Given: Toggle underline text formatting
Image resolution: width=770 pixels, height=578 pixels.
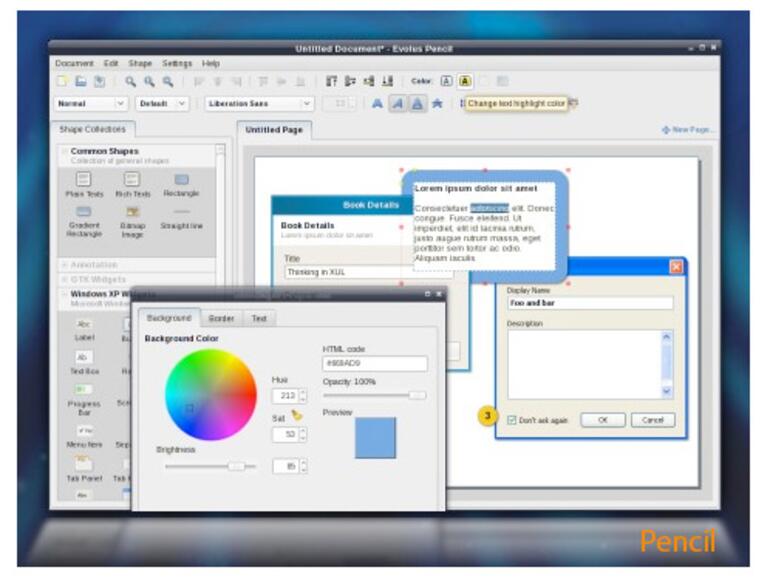Looking at the screenshot, I should pos(417,104).
